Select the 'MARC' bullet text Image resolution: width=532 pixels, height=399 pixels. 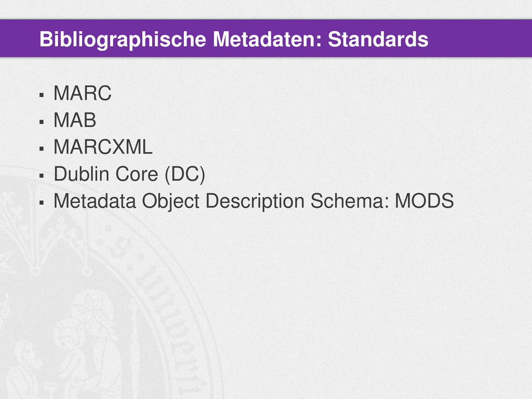click(x=83, y=93)
